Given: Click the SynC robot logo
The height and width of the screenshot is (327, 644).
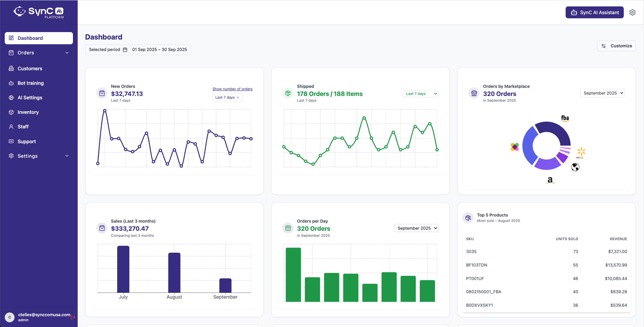Looking at the screenshot, I should (x=20, y=11).
